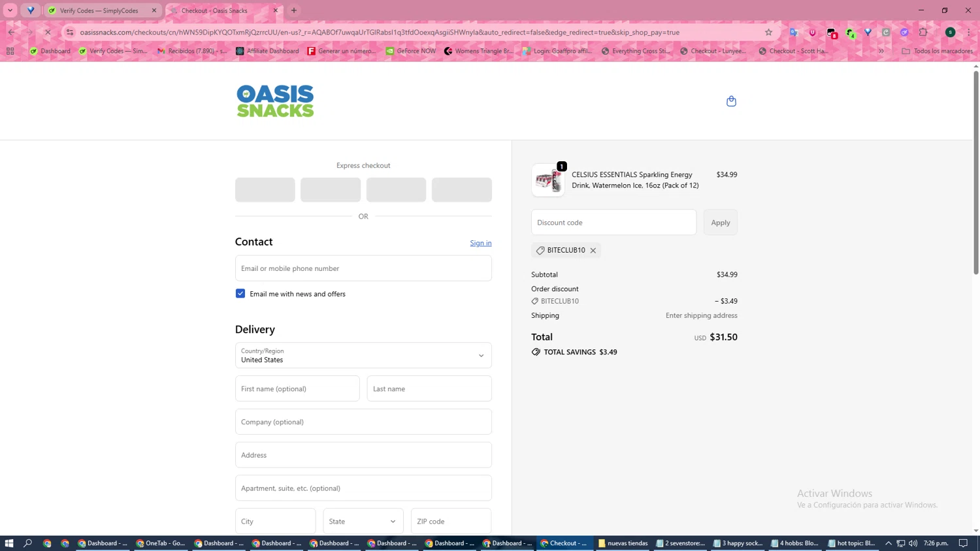Screen dimensions: 980x551
Task: View site information icon in address bar
Action: [70, 32]
